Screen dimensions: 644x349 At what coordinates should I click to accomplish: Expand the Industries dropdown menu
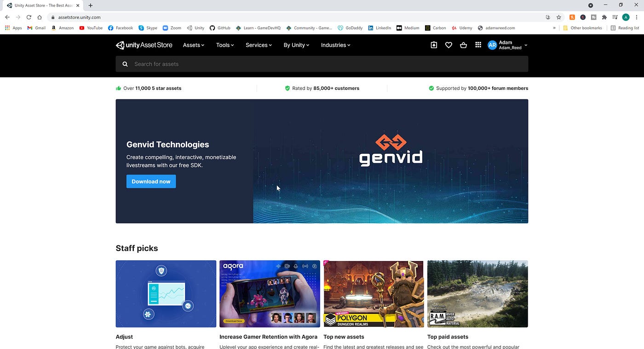(336, 45)
